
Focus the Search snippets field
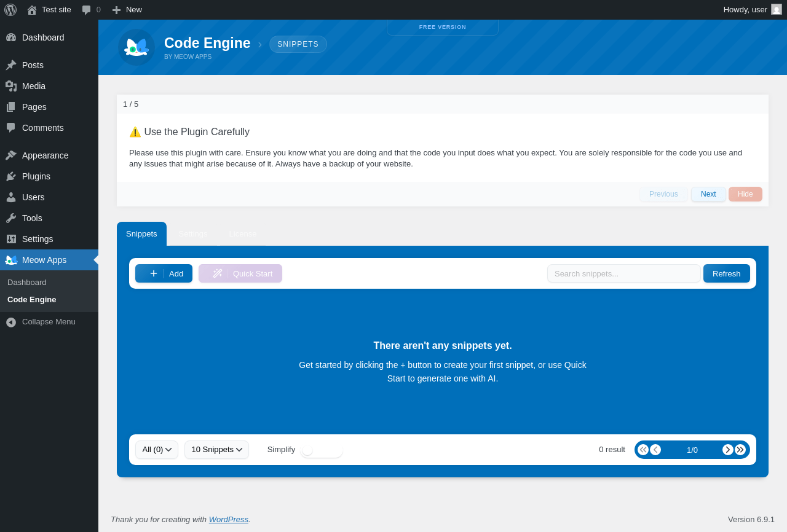(623, 273)
